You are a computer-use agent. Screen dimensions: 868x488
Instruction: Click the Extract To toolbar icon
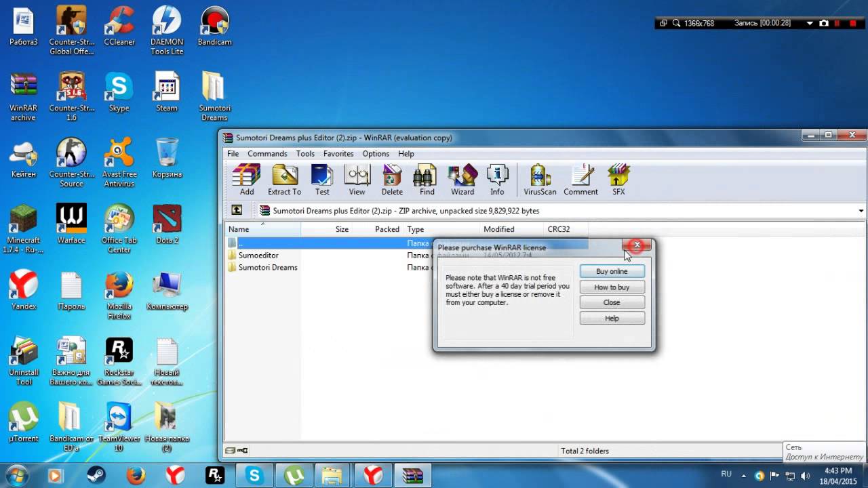pos(284,180)
